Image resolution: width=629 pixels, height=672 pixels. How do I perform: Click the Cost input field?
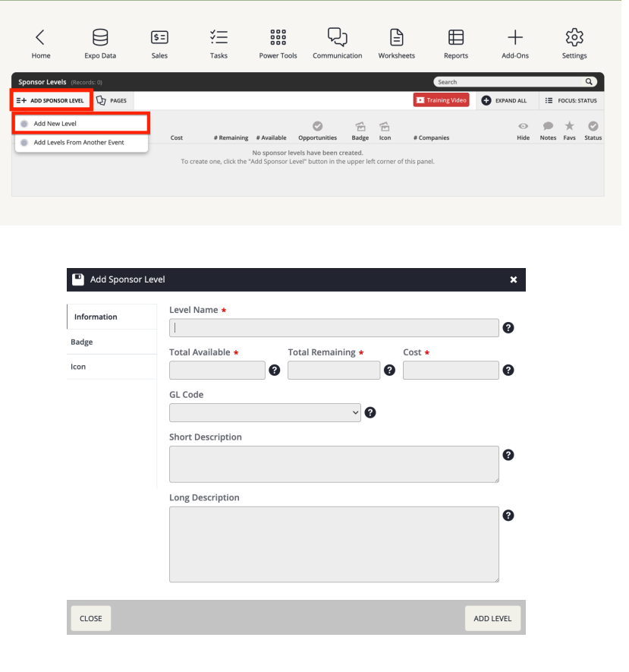pos(451,371)
